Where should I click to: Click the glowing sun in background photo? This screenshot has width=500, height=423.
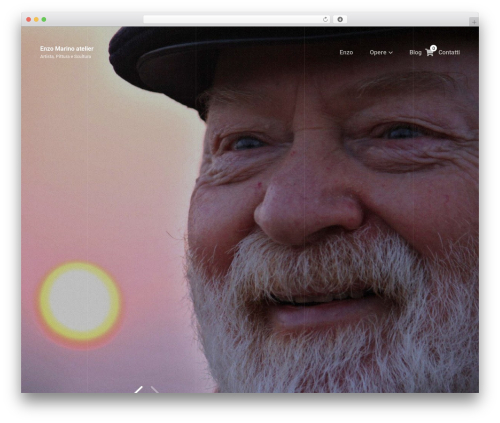(x=79, y=301)
